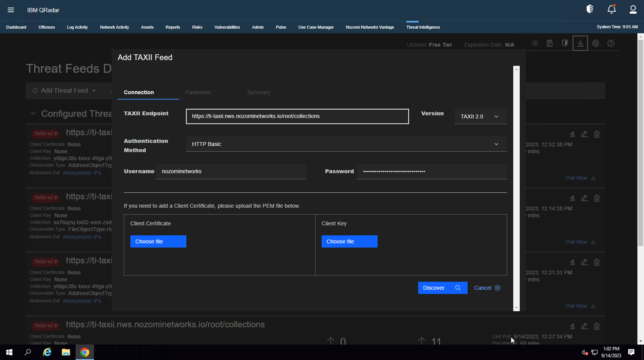Open the TAXII Version dropdown
The height and width of the screenshot is (360, 644).
(x=481, y=116)
